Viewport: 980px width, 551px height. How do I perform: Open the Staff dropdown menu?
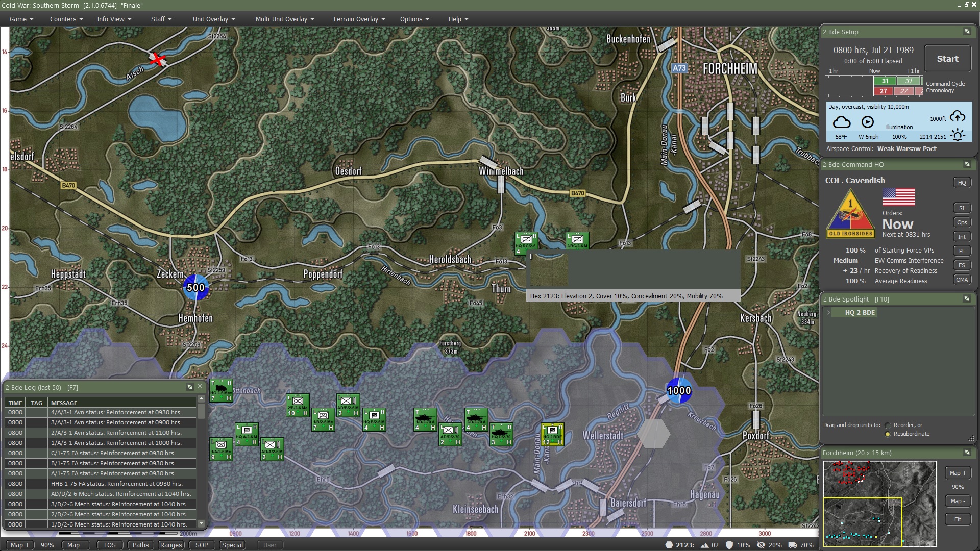(161, 19)
